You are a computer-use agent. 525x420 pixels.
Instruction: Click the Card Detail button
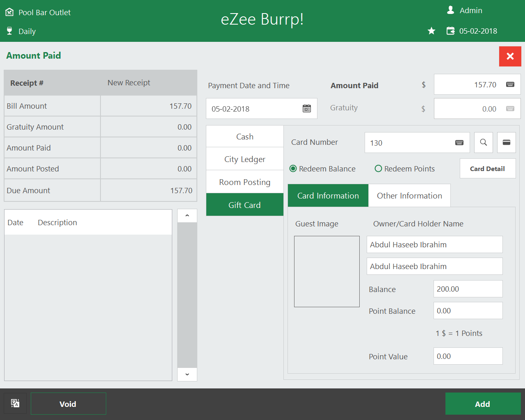pos(488,169)
